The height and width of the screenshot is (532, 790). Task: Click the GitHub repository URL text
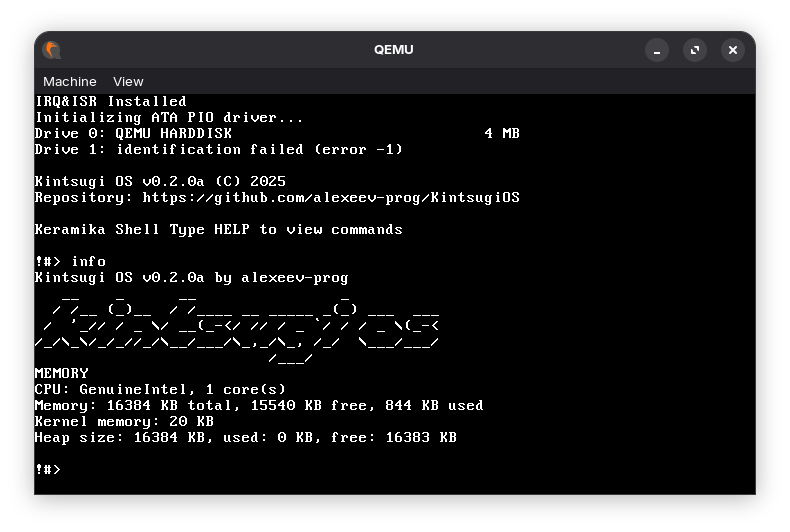(x=331, y=197)
